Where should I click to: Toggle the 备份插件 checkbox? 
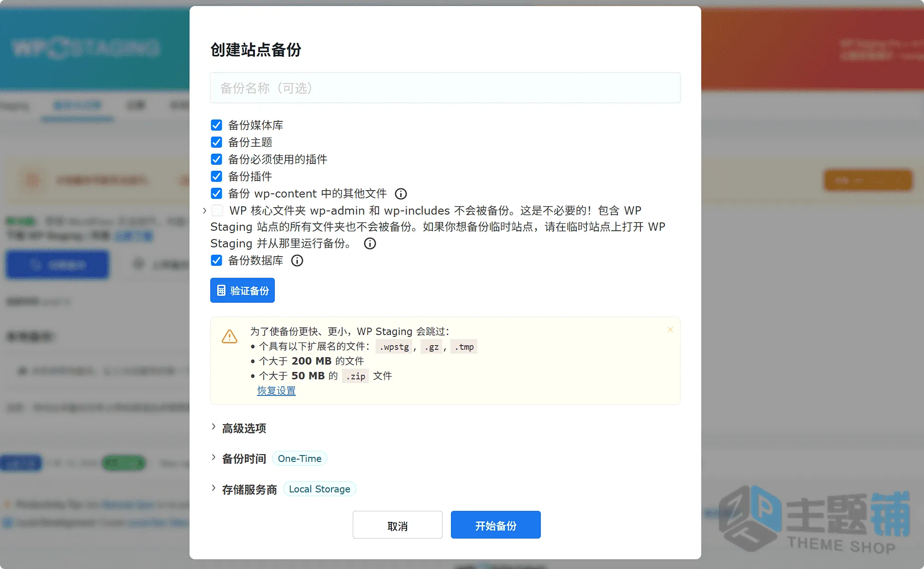[216, 176]
